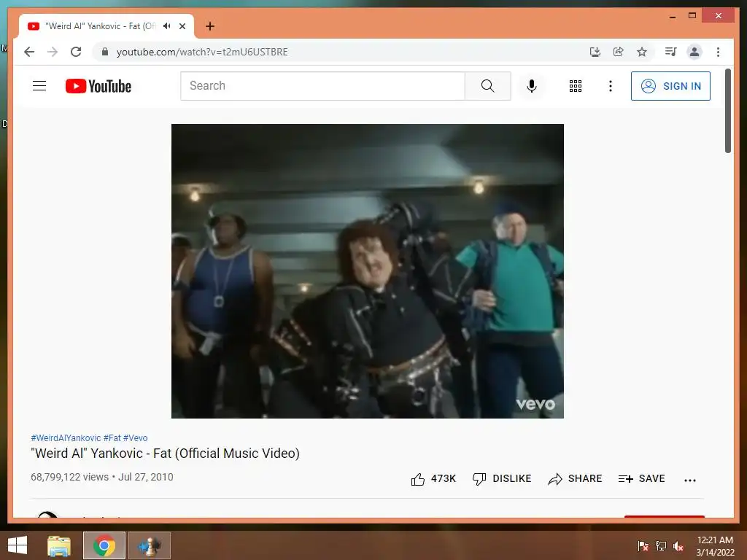Open YouTube settings three-dot menu
The width and height of the screenshot is (747, 560).
pyautogui.click(x=611, y=86)
